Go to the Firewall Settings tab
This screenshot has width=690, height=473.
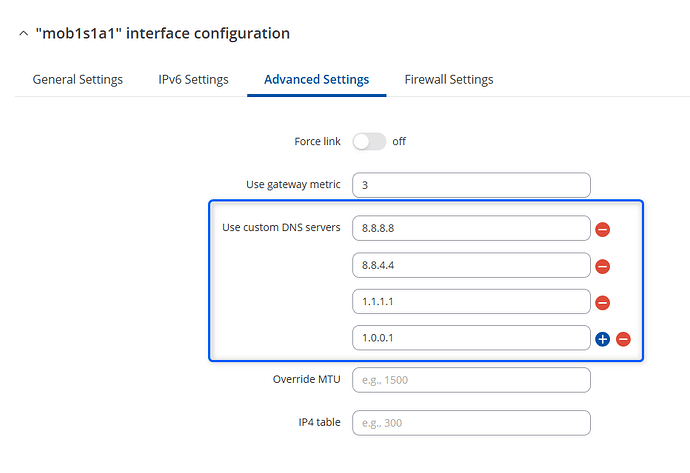[x=449, y=80]
